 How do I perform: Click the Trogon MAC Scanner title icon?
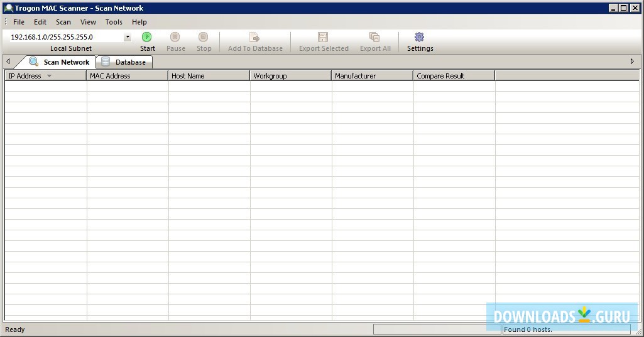click(x=8, y=8)
